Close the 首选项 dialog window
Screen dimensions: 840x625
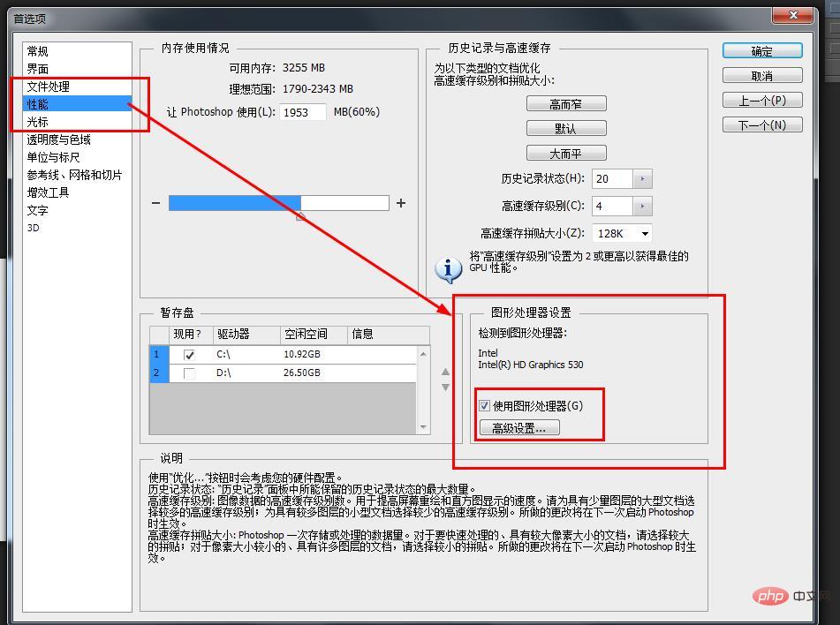point(793,15)
